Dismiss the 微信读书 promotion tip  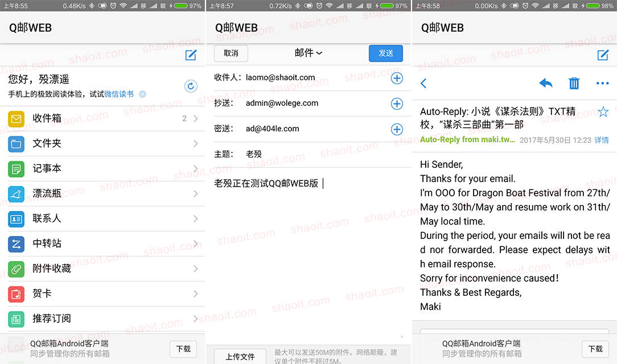pyautogui.click(x=142, y=94)
